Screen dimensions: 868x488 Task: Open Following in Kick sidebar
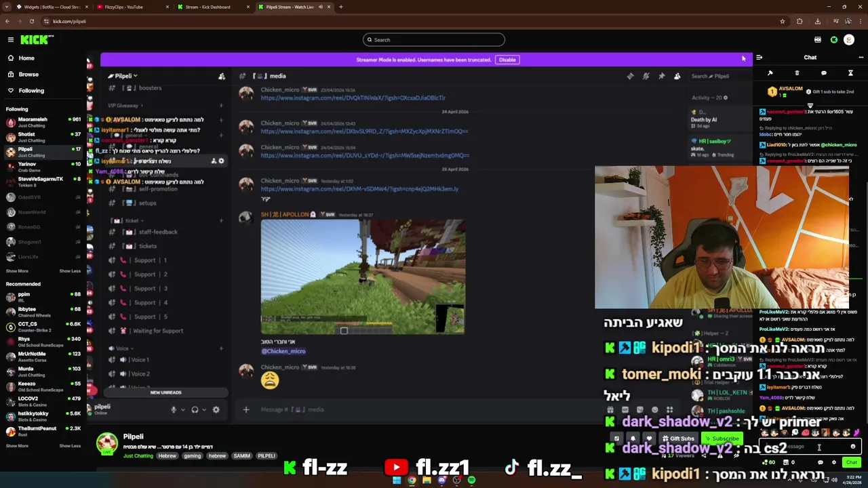(31, 91)
